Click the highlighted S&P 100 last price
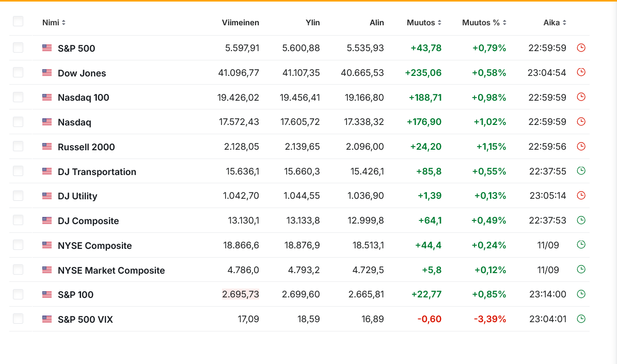 (x=241, y=294)
